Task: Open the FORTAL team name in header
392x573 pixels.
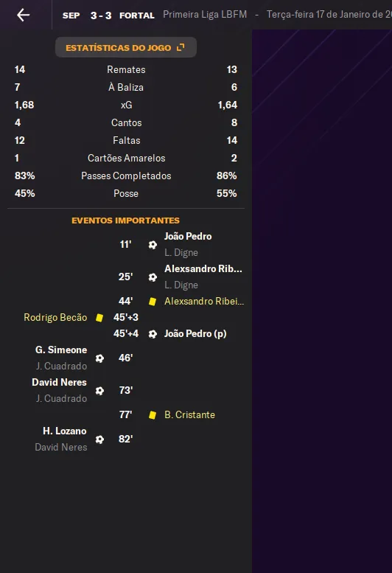Action: [x=137, y=15]
